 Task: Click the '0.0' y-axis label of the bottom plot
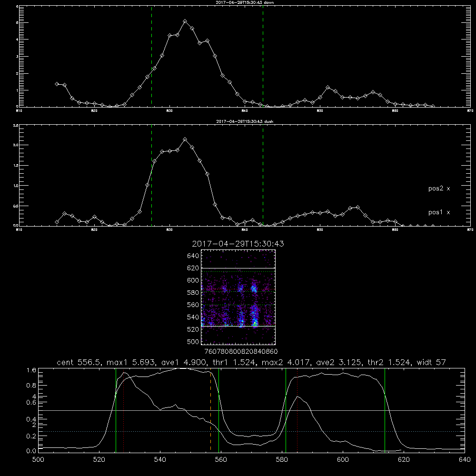(31, 451)
